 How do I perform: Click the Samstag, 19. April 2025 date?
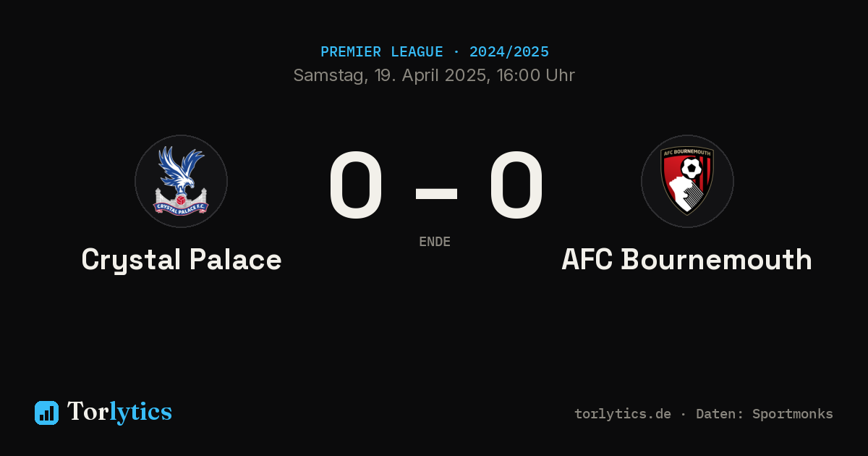click(x=390, y=75)
